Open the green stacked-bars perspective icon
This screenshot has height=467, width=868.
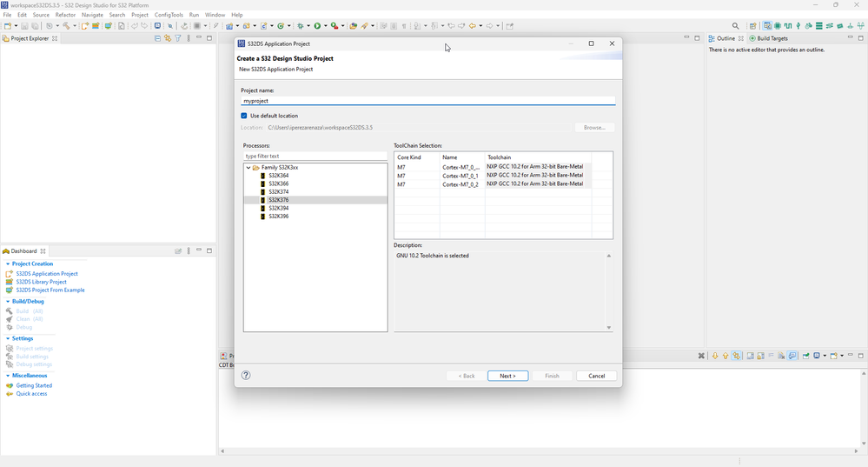pyautogui.click(x=819, y=25)
